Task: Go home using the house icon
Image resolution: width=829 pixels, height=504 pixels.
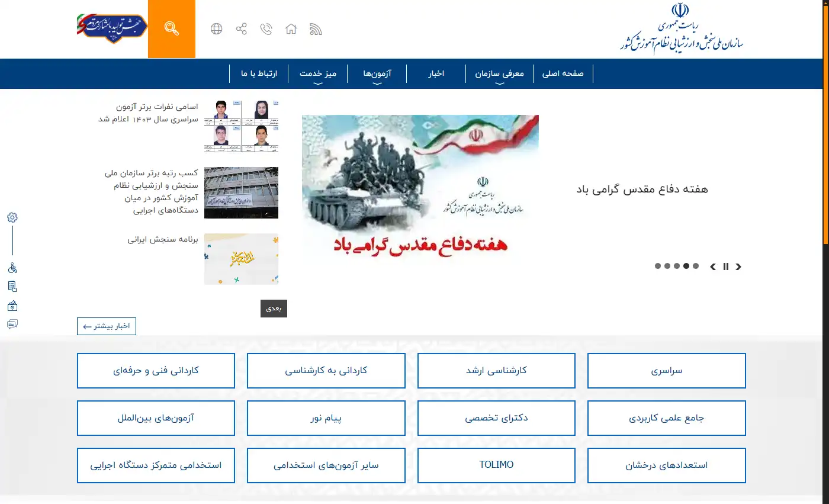Action: tap(291, 29)
